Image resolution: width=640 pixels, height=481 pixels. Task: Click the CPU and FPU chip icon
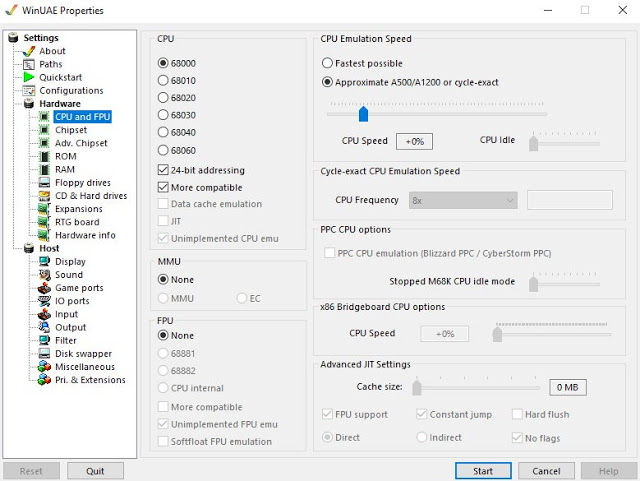44,117
